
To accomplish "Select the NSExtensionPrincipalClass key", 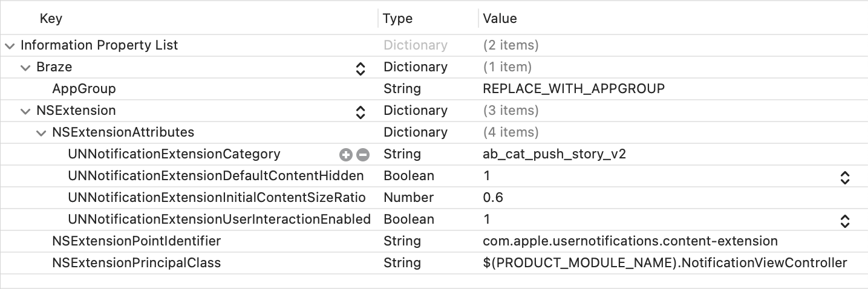I will (x=137, y=263).
